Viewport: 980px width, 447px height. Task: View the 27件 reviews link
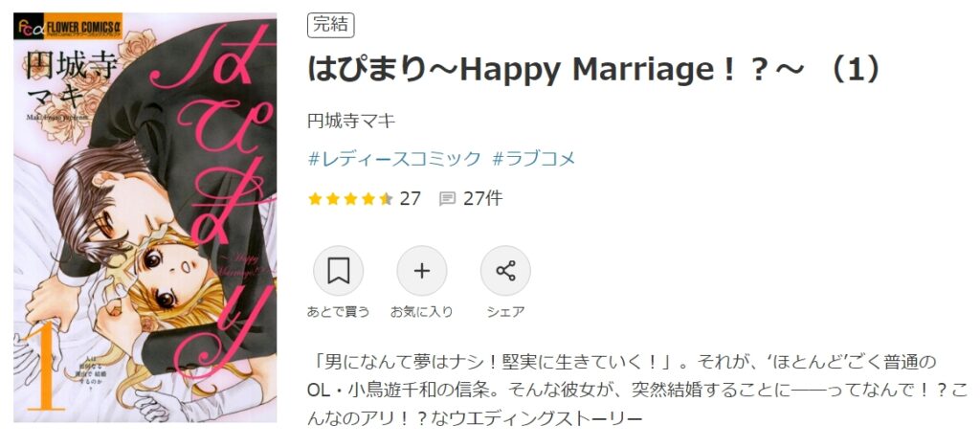pos(482,199)
